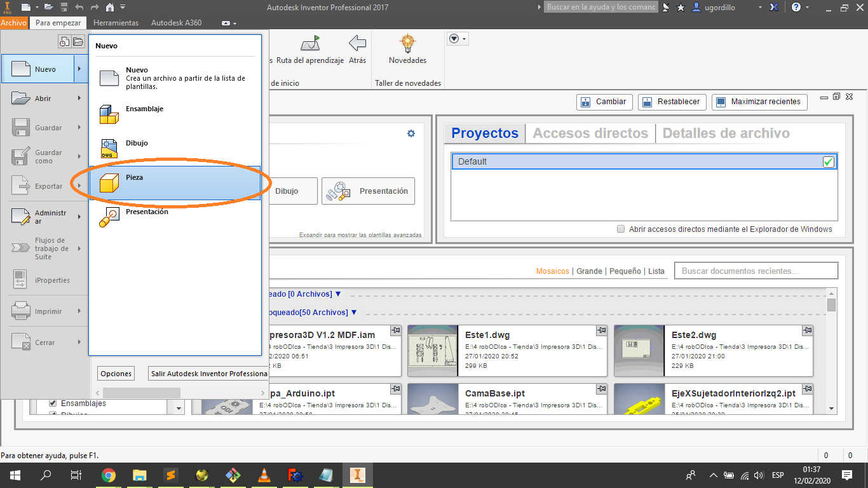Toggle the Default project checkbox

click(828, 162)
